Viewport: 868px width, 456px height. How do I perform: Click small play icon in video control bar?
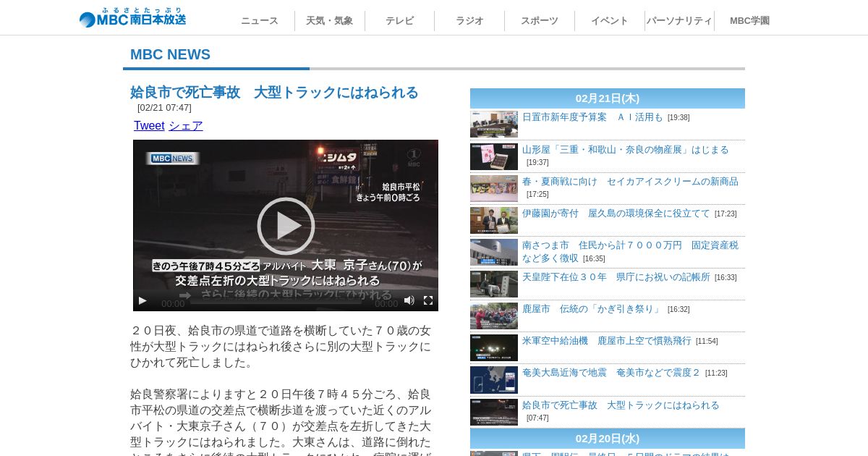click(142, 300)
